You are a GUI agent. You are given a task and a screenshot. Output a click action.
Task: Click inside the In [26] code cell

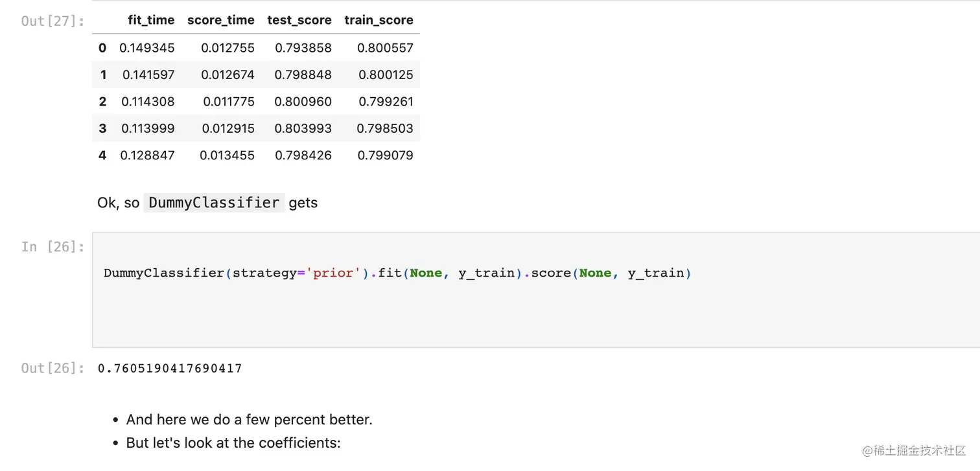pos(519,304)
